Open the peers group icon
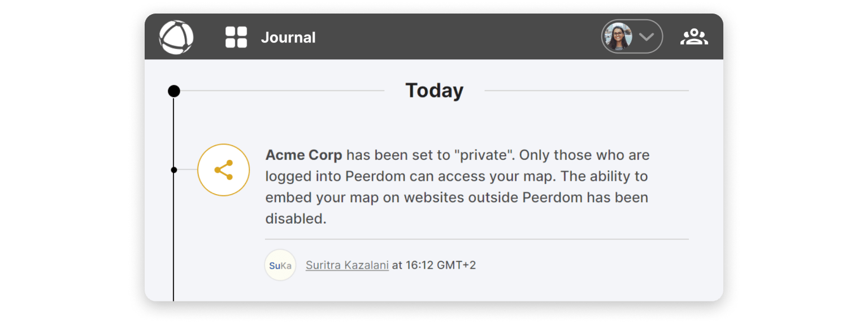This screenshot has width=868, height=324. (694, 37)
